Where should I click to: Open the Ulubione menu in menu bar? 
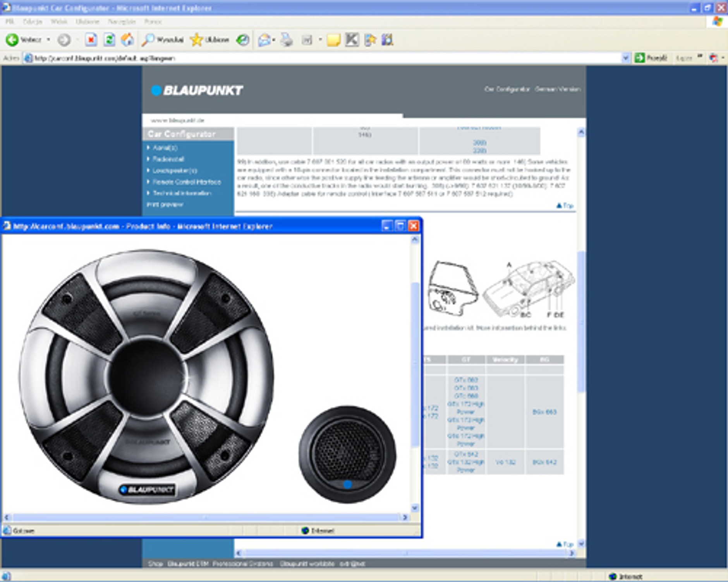(87, 22)
